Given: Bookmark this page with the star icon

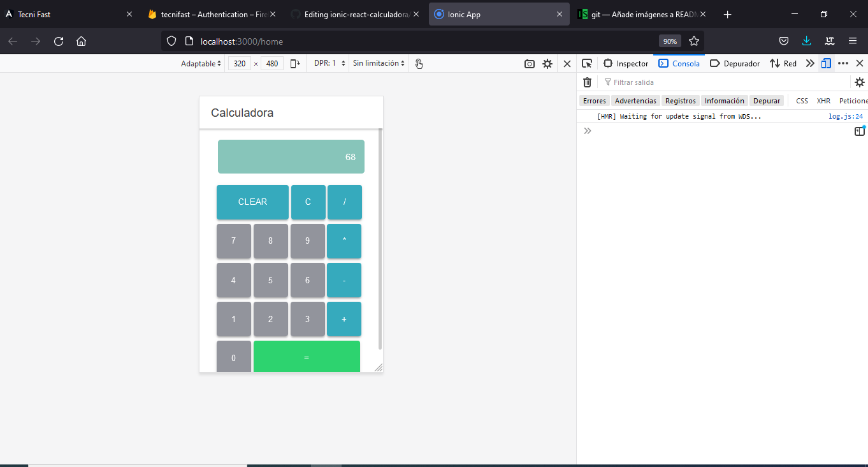Looking at the screenshot, I should [694, 41].
